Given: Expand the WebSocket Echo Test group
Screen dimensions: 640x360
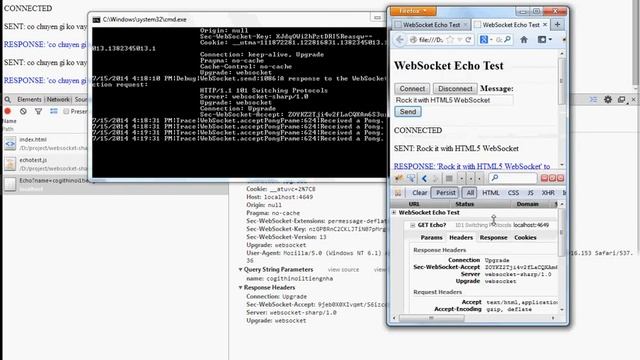Looking at the screenshot, I should coord(394,212).
